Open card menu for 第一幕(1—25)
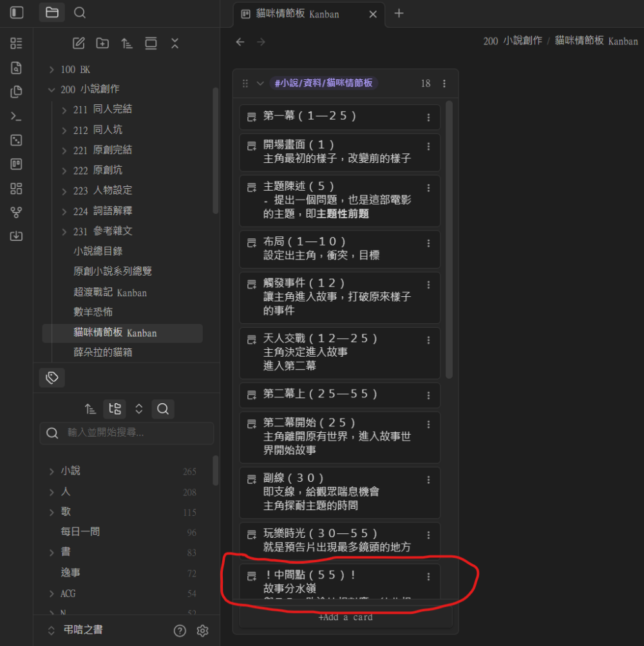This screenshot has height=646, width=644. coord(428,117)
